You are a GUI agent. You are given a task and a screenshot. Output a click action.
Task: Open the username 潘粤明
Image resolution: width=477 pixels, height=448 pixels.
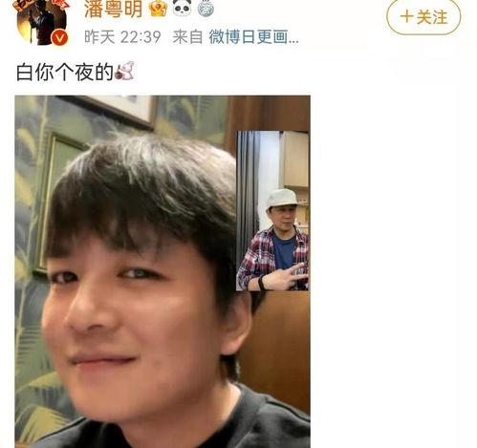pyautogui.click(x=113, y=9)
